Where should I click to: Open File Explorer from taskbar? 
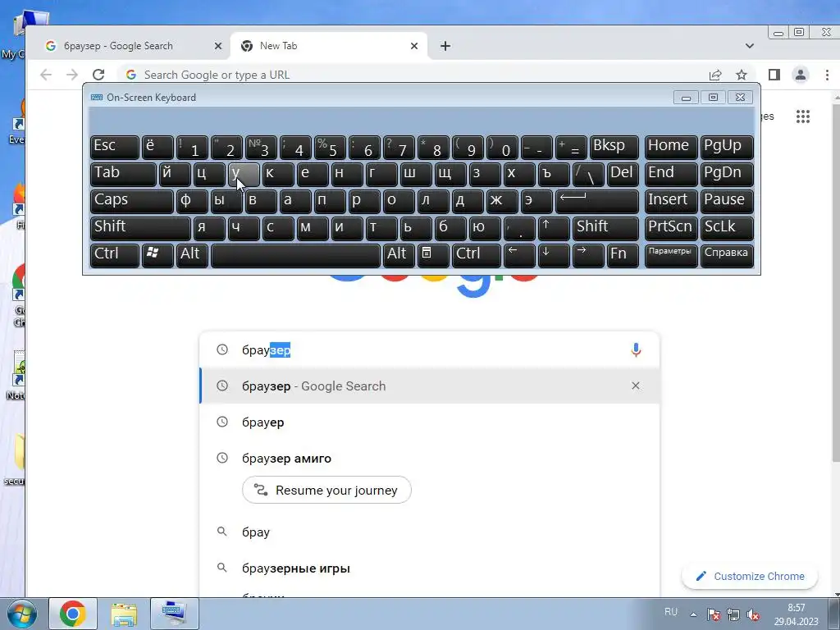(x=123, y=614)
